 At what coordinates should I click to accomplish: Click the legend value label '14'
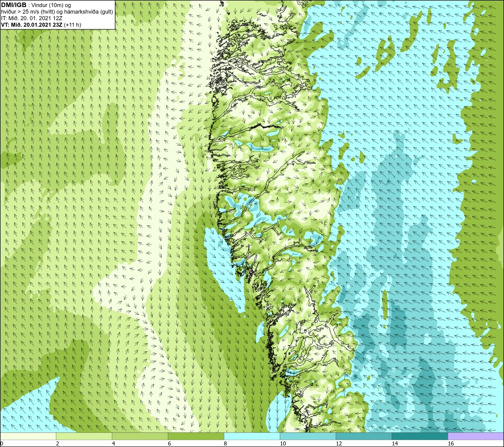[x=395, y=444]
